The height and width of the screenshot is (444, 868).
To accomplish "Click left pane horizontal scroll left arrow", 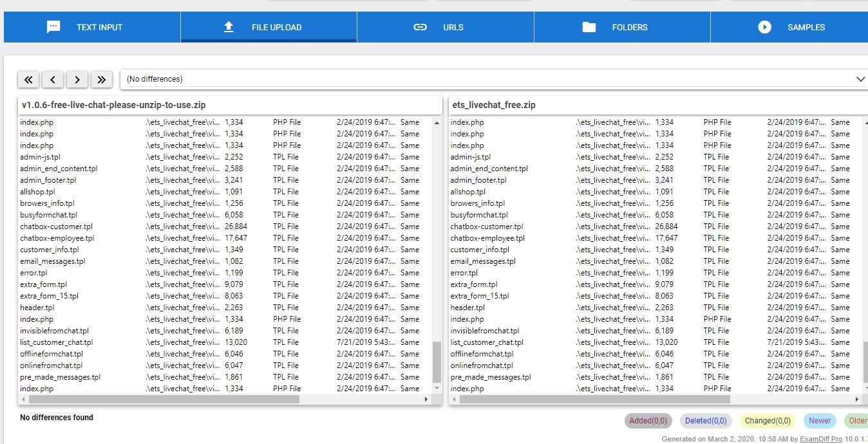I will click(x=23, y=399).
